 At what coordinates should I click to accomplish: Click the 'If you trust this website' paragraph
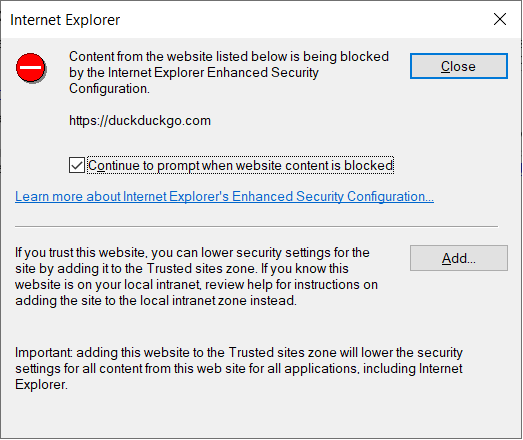(x=196, y=277)
